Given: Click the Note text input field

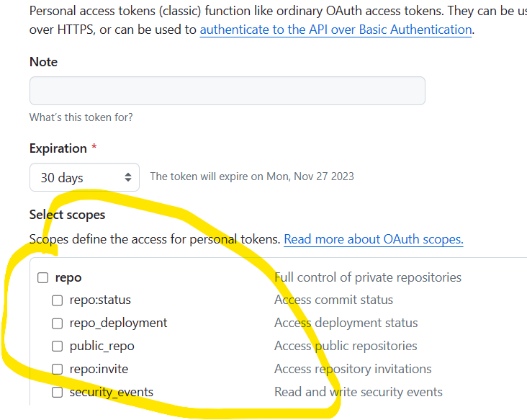Looking at the screenshot, I should [227, 91].
